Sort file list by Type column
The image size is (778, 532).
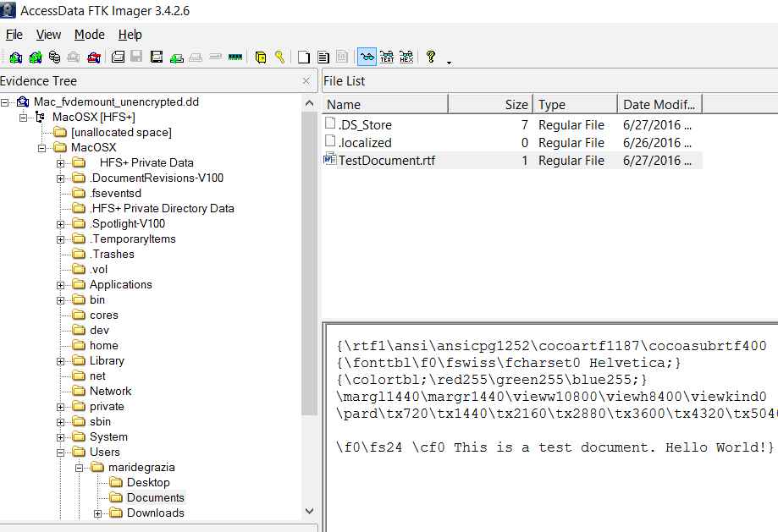coord(576,105)
